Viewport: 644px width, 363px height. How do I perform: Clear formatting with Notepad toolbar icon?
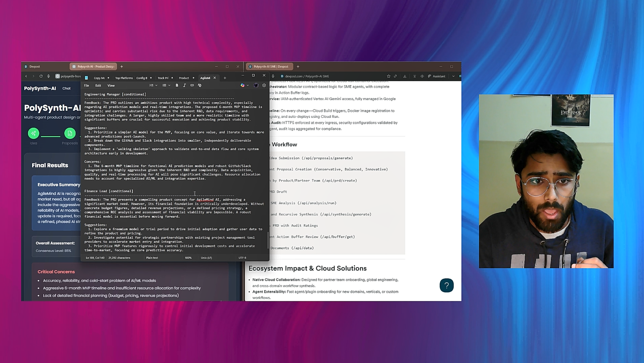click(x=199, y=85)
